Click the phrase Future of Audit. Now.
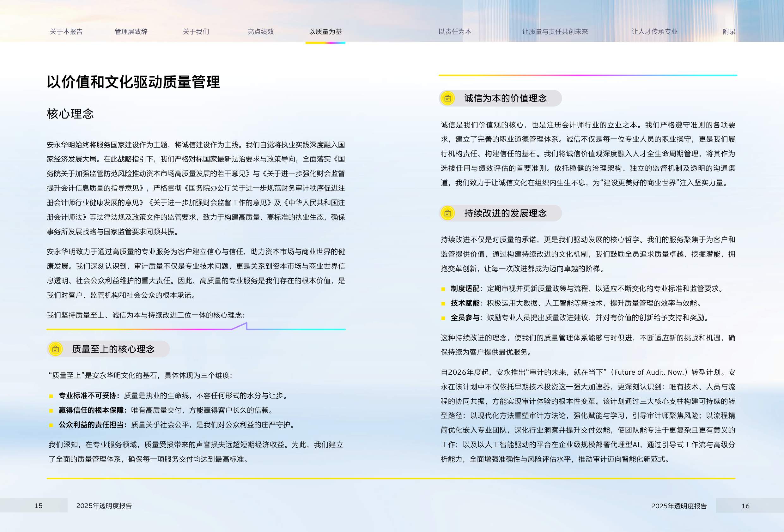This screenshot has width=784, height=532. coord(649,372)
